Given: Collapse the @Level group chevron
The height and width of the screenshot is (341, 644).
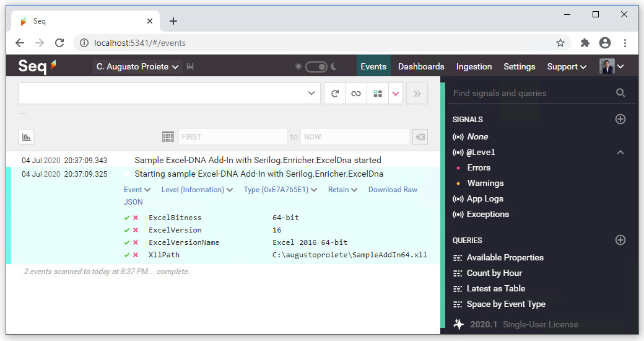Looking at the screenshot, I should [620, 152].
